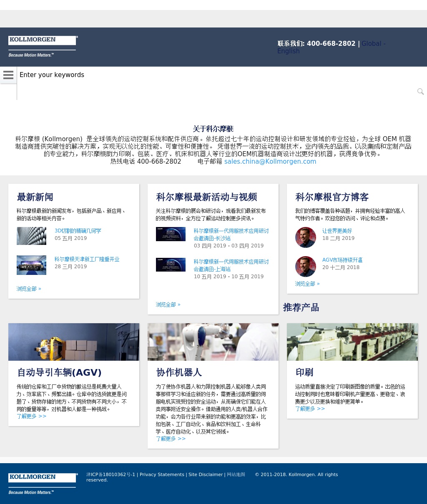Open the 3D cutting news thumbnail
This screenshot has width=427, height=504.
[x=31, y=236]
